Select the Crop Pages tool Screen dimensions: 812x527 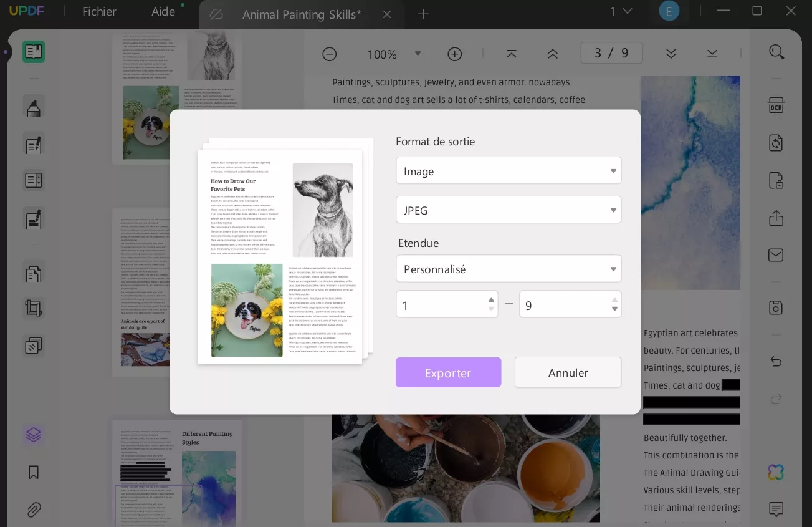click(34, 309)
